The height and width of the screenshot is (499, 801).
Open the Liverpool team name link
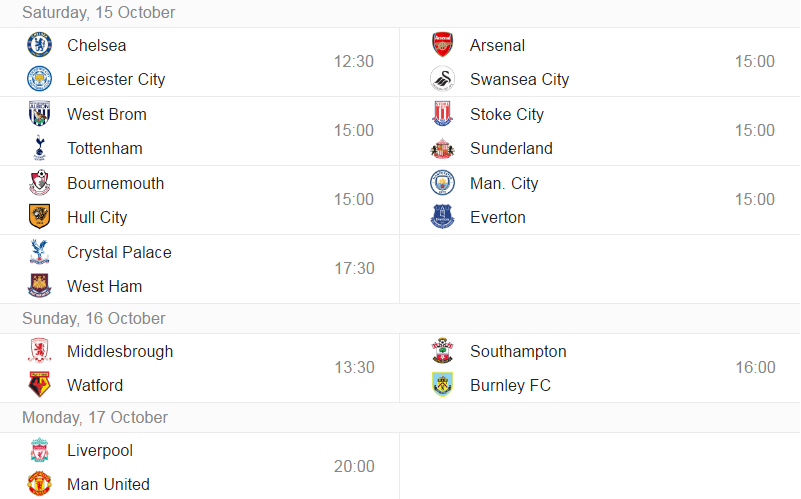coord(100,450)
